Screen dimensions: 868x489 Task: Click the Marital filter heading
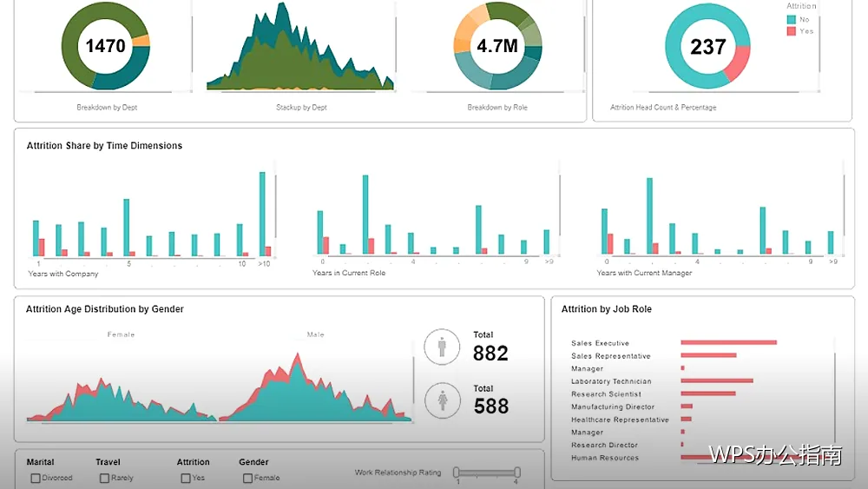point(41,462)
